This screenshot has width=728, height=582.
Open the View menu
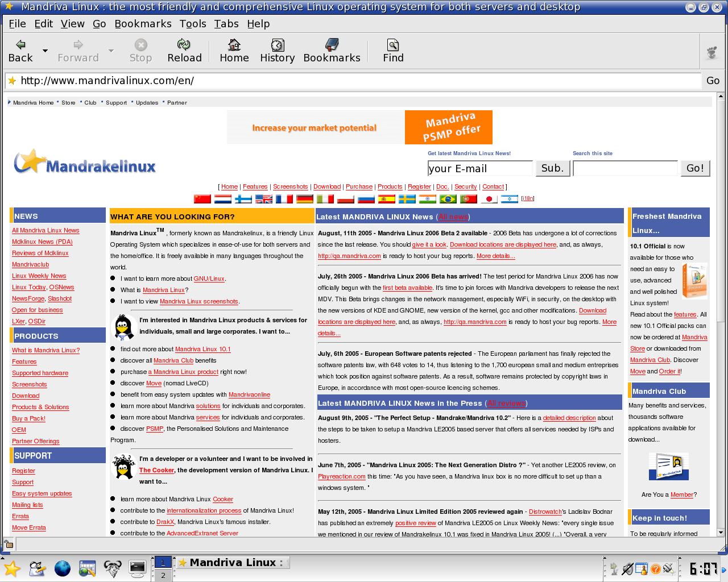[73, 24]
